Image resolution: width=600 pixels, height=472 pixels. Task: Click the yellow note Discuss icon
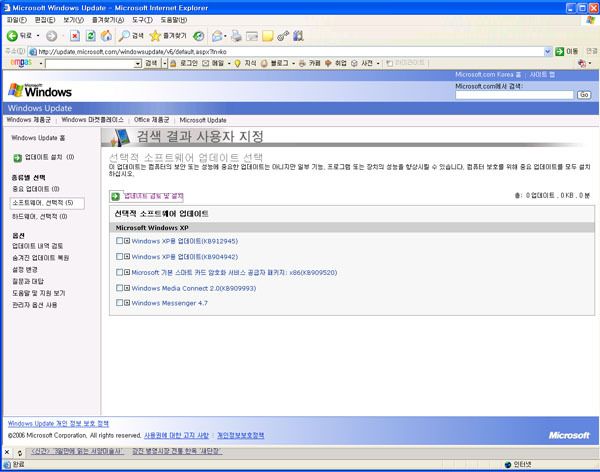click(267, 36)
